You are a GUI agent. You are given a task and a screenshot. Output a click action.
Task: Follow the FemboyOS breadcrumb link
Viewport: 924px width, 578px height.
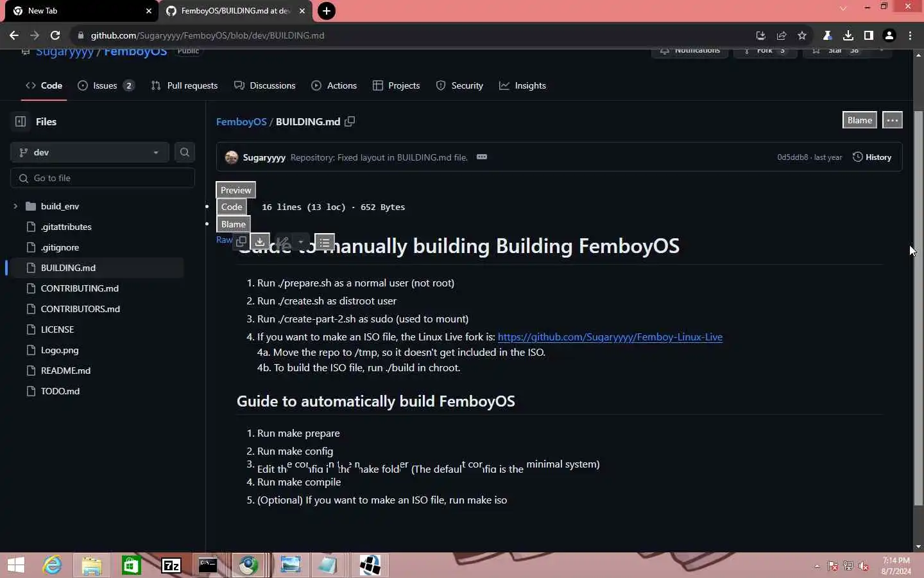point(241,121)
